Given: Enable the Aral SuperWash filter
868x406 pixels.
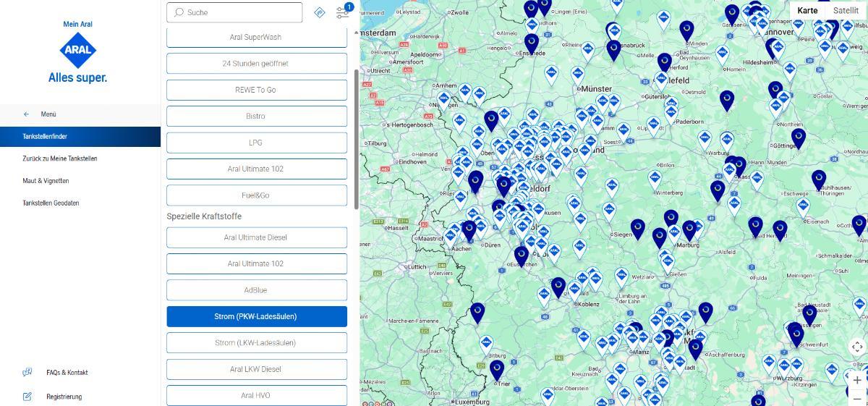Looking at the screenshot, I should point(257,38).
